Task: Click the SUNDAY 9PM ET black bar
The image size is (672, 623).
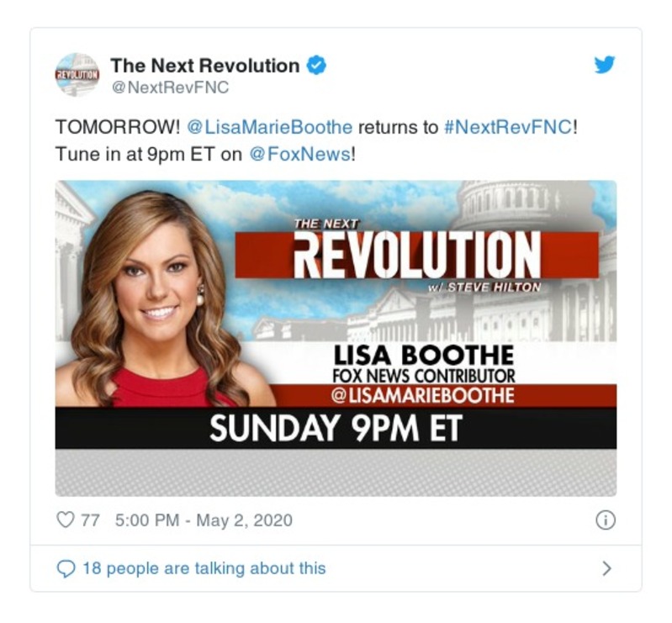Action: click(336, 428)
